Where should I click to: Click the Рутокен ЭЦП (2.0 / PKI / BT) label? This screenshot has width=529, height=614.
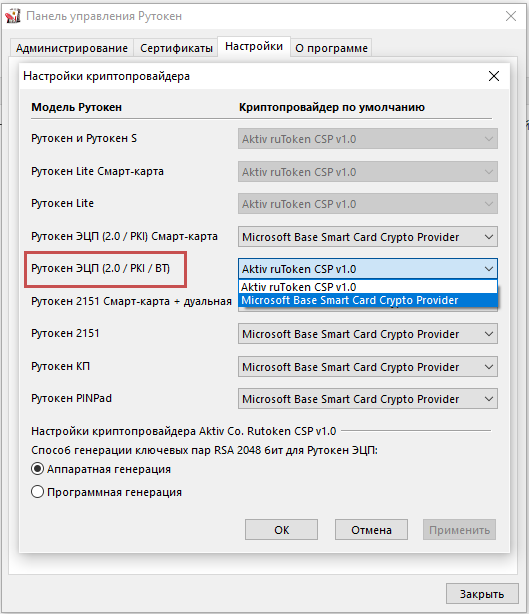[101, 269]
